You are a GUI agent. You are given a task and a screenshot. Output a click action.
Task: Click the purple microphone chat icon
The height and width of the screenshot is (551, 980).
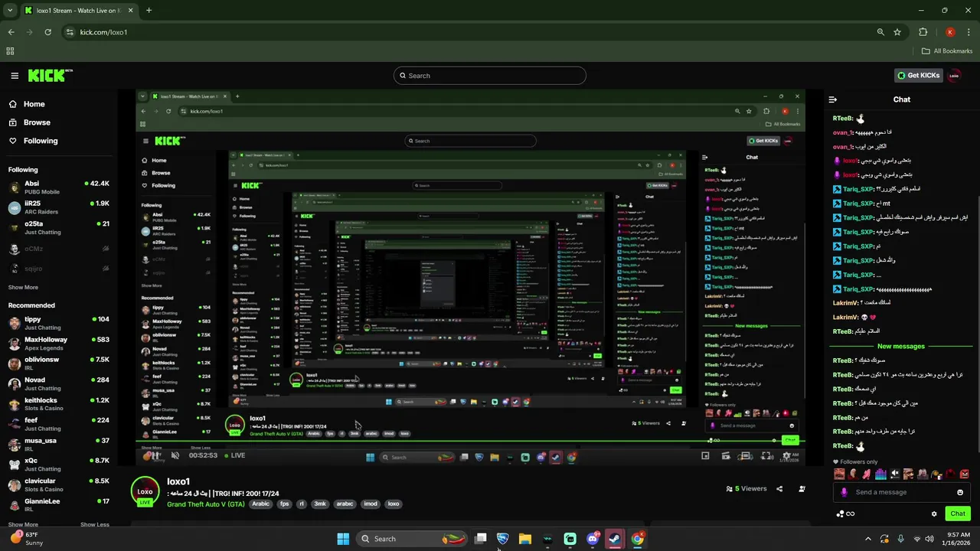844,492
